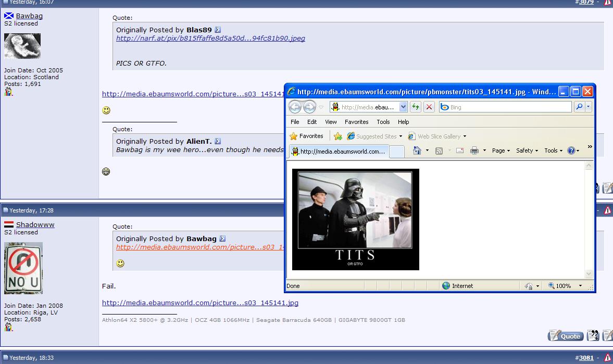The width and height of the screenshot is (613, 364).
Task: Click the Favorites star button
Action: pos(306,136)
